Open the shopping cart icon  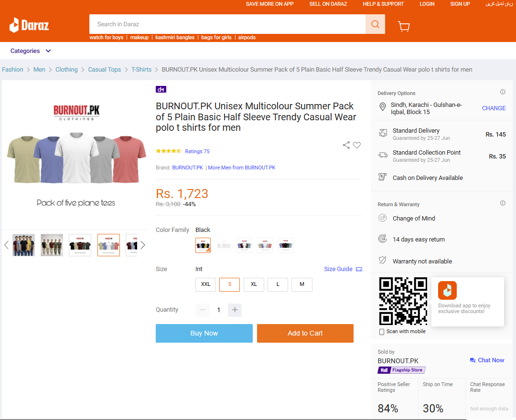tap(404, 26)
